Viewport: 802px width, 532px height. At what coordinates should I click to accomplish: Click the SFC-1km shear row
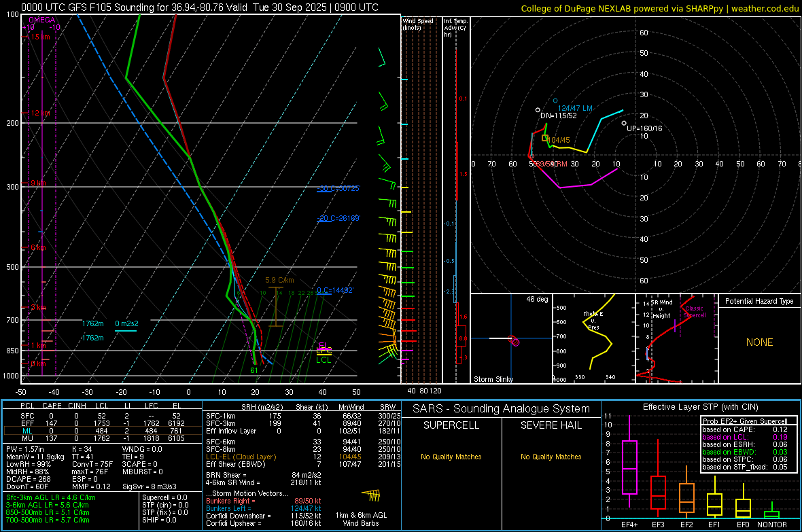pyautogui.click(x=303, y=416)
